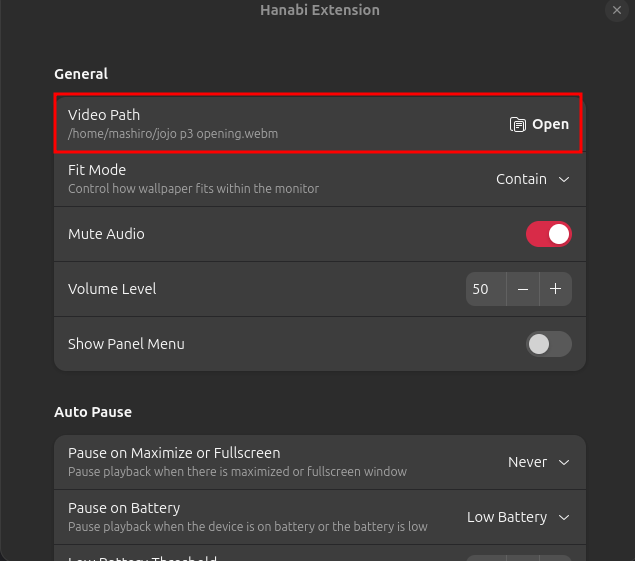
Task: Expand the Pause on Battery dropdown
Action: point(518,517)
